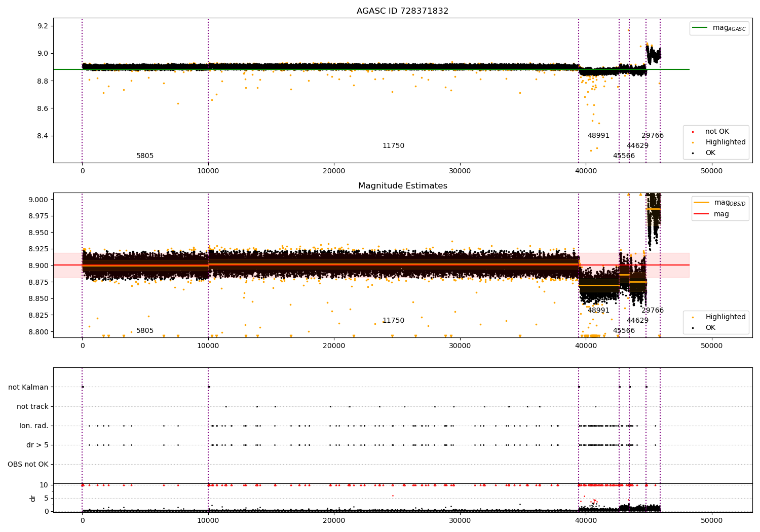Click the OBSID label '45566' in the top plot
The width and height of the screenshot is (760, 532).
[624, 156]
